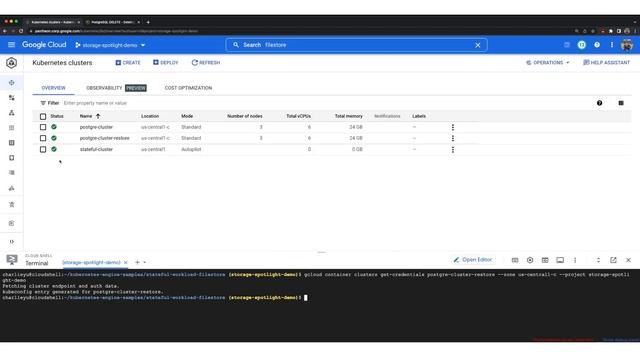Open the actions menu for postgre-cluster-restore row
640x360 pixels.
(x=453, y=138)
